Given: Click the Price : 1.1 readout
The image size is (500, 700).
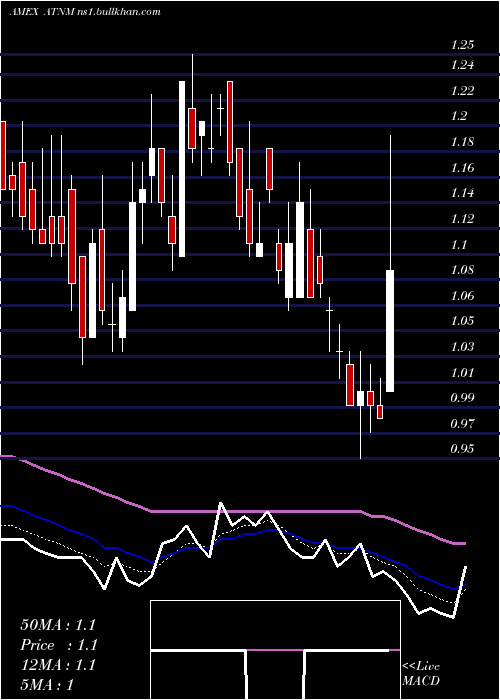Looking at the screenshot, I should [x=59, y=645].
